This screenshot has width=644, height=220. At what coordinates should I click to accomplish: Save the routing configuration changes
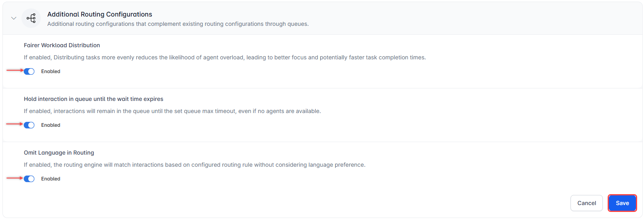tap(622, 203)
